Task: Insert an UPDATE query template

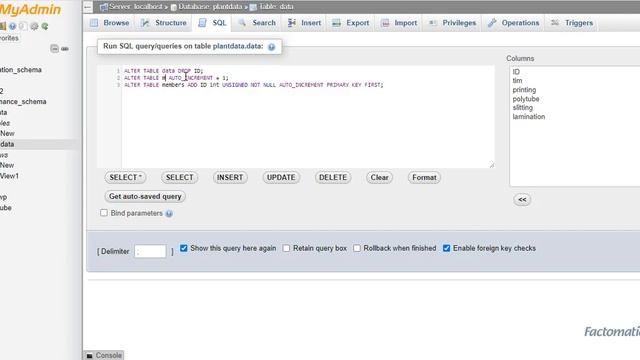Action: [281, 178]
